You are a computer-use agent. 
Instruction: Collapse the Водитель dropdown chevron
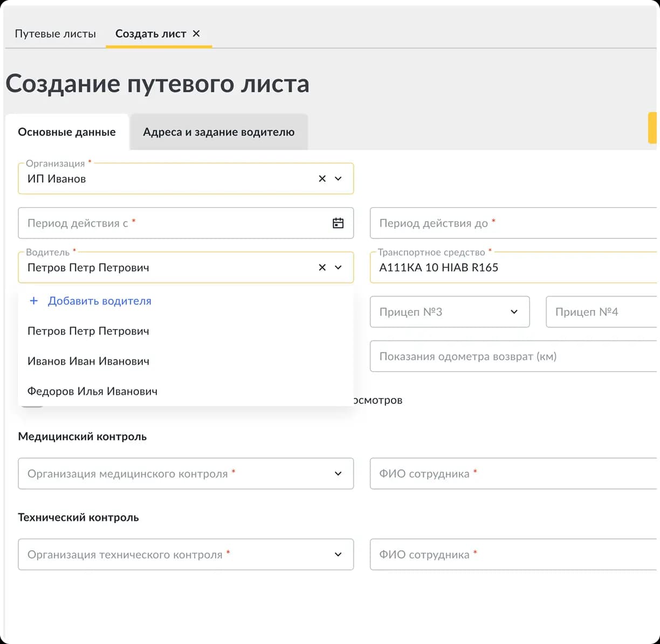338,268
